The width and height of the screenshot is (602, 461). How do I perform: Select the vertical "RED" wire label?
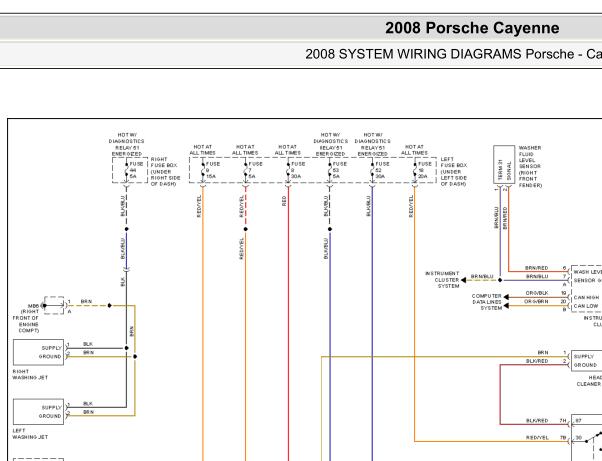point(284,201)
